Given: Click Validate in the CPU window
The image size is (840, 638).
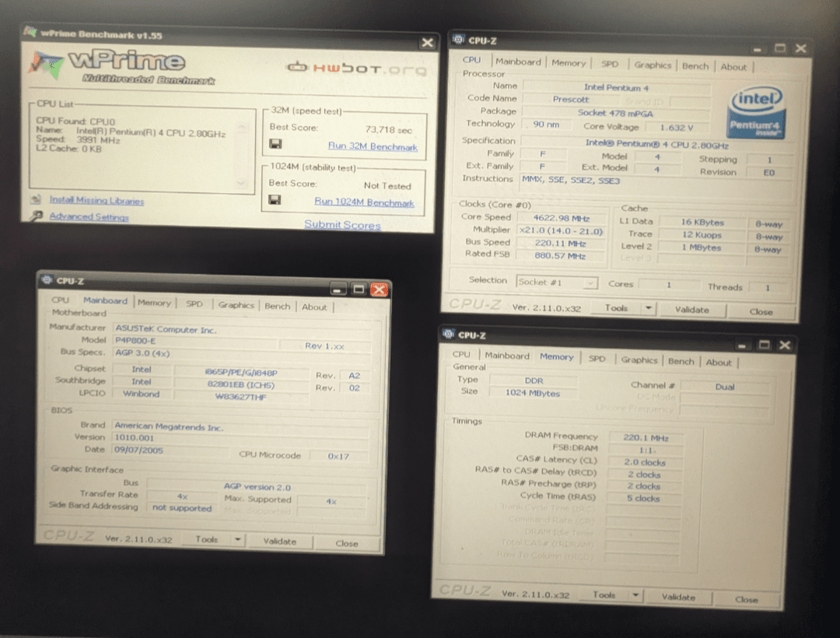Looking at the screenshot, I should click(x=691, y=310).
